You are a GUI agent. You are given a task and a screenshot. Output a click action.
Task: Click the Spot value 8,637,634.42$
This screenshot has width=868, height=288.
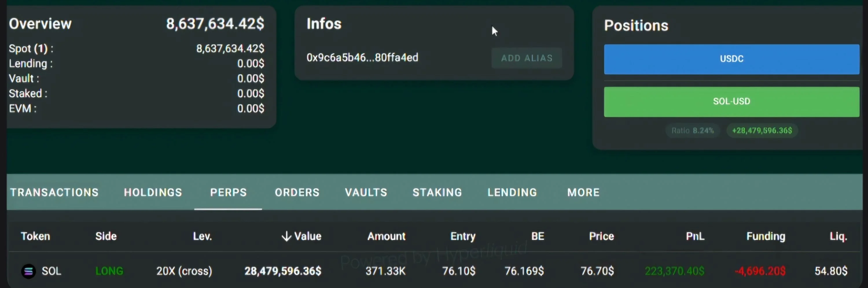click(x=230, y=49)
